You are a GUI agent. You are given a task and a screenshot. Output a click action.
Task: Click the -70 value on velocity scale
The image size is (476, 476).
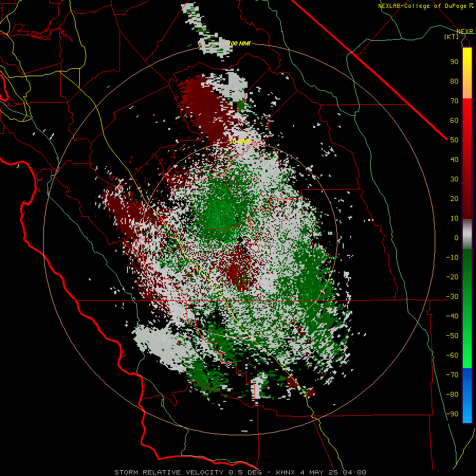click(x=452, y=375)
